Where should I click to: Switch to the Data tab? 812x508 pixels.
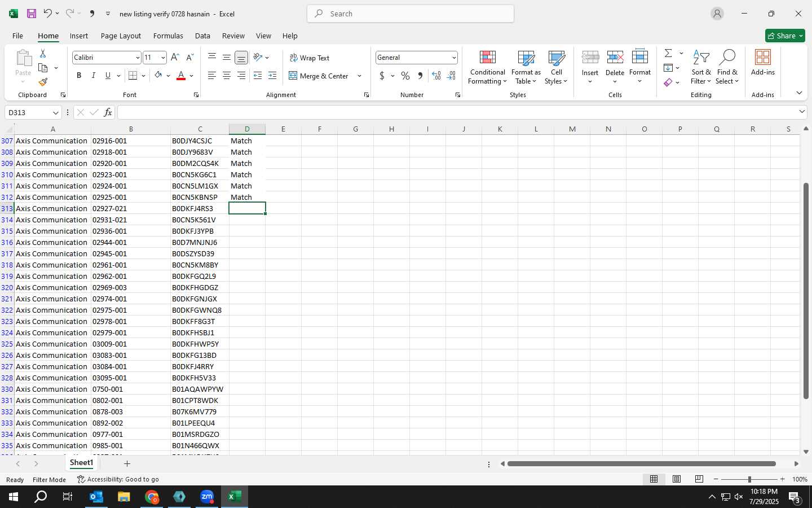tap(202, 36)
